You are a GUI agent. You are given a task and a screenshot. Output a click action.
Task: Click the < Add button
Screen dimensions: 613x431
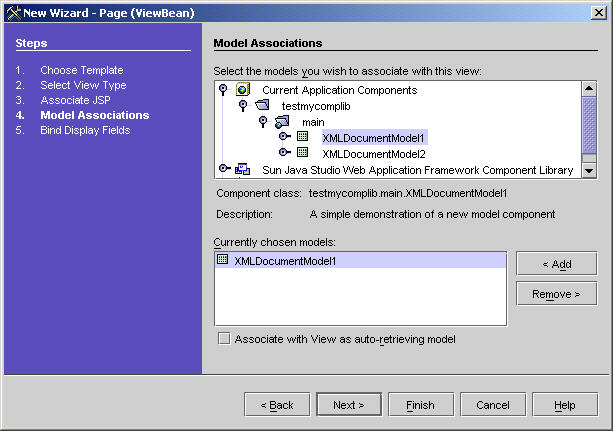(557, 264)
